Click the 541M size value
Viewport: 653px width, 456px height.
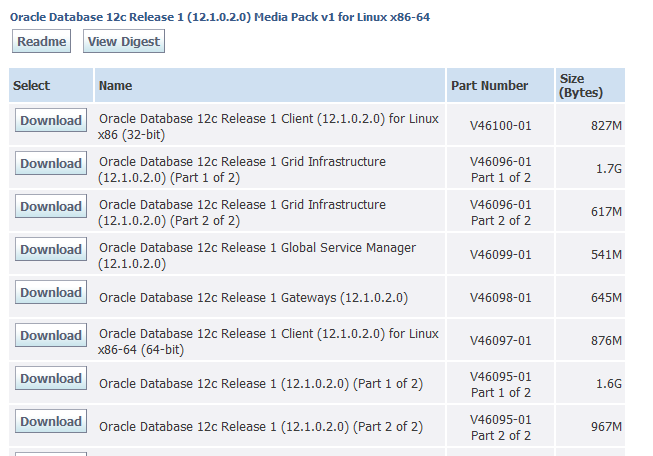606,254
